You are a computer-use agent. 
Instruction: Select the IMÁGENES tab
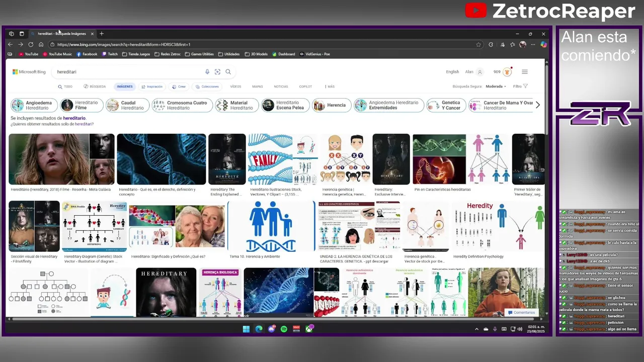[125, 86]
